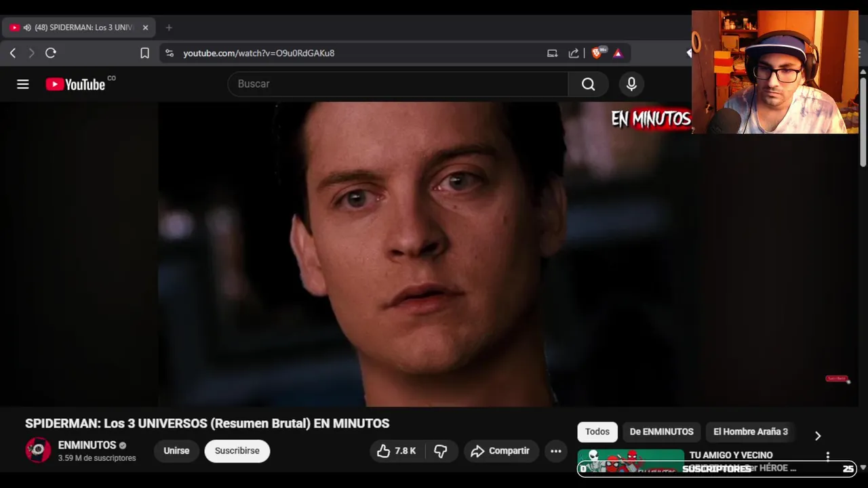This screenshot has height=488, width=868.
Task: Click the browser forward arrow
Action: tap(31, 53)
